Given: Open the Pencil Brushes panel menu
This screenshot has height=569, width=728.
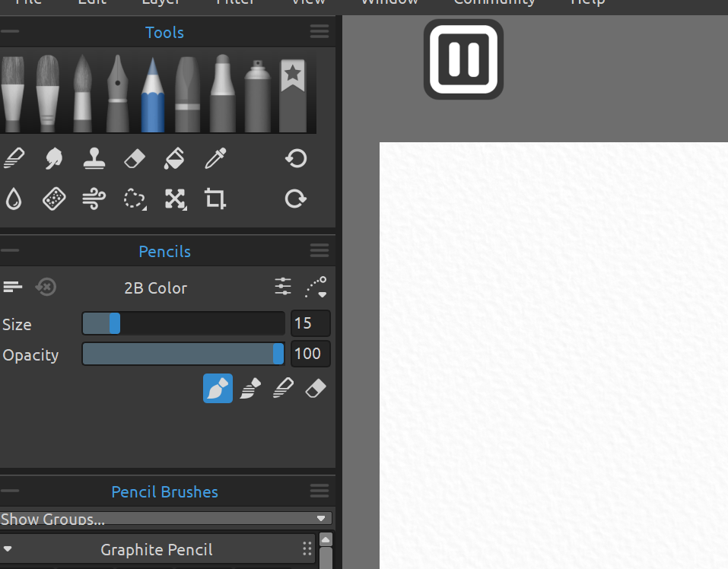Looking at the screenshot, I should click(x=319, y=491).
